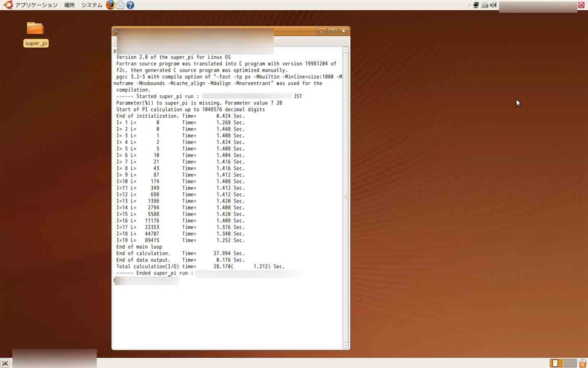The height and width of the screenshot is (368, 588).
Task: Click the "End of calculation." line
Action: (180, 254)
